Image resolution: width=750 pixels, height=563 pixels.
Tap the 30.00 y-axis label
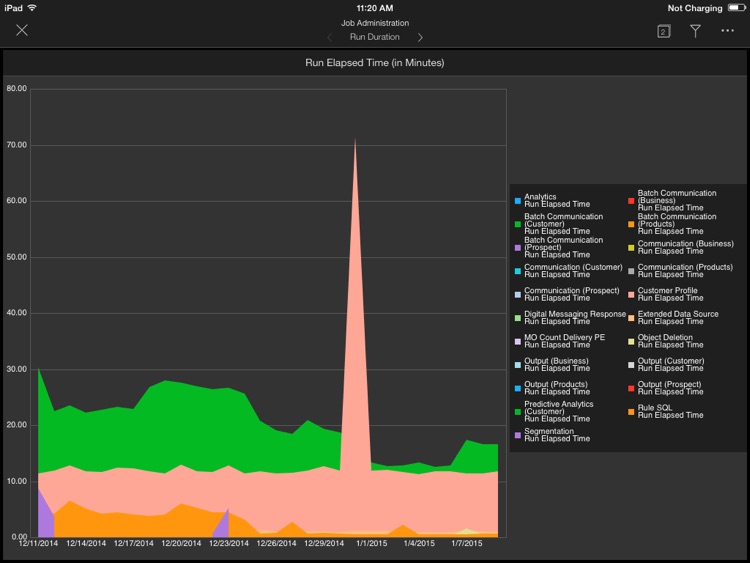click(x=17, y=369)
